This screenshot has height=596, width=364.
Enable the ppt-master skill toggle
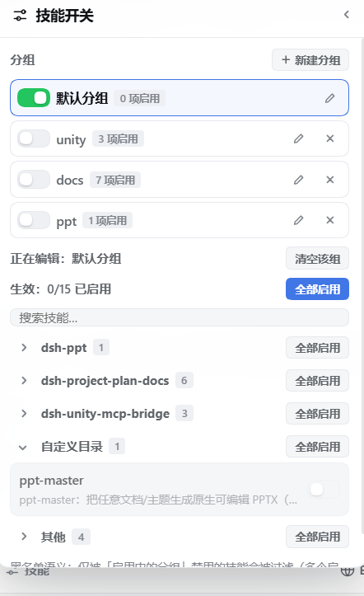[x=324, y=489]
